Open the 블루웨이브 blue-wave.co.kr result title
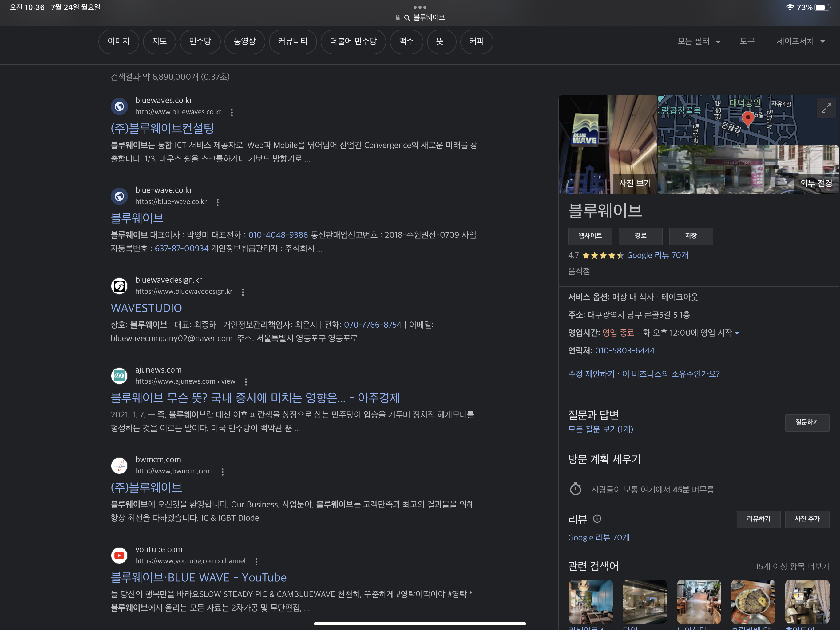This screenshot has width=840, height=630. [137, 218]
